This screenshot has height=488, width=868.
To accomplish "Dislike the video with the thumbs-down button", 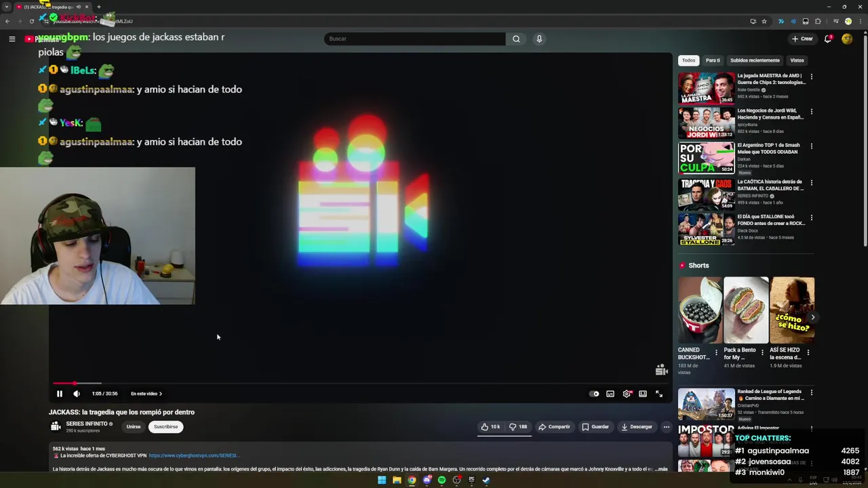I will pyautogui.click(x=518, y=427).
